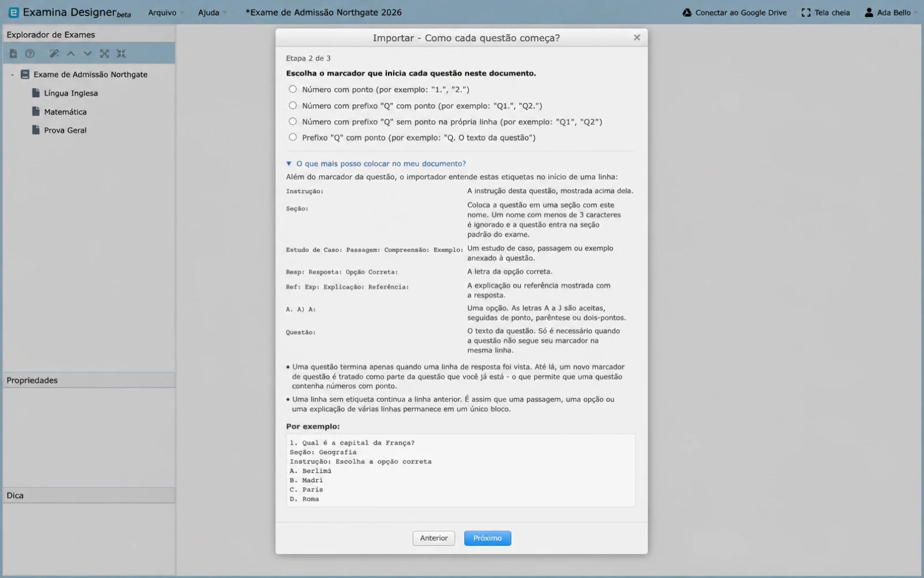Image resolution: width=924 pixels, height=578 pixels.
Task: Click the move down arrow in explorer toolbar
Action: click(88, 54)
